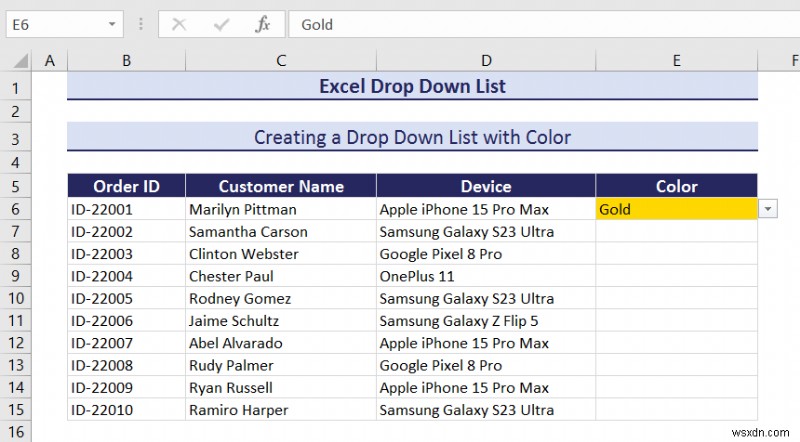Select column D header

pos(486,61)
